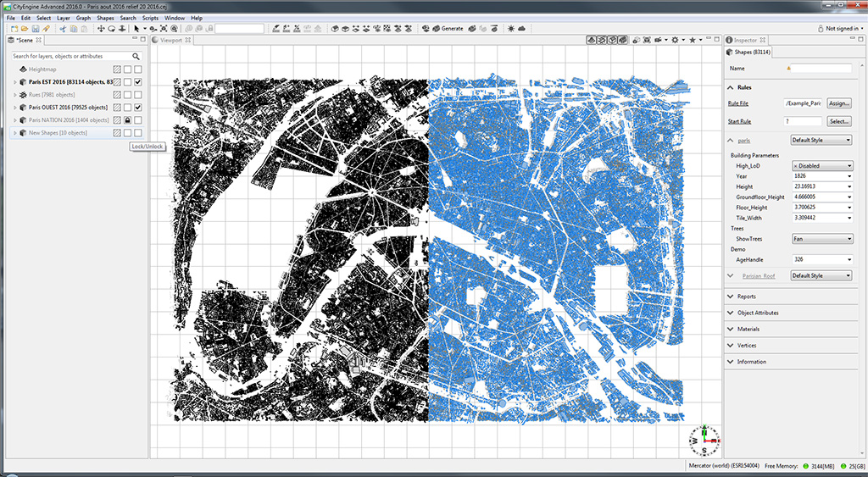Click the search magnifier in Scene panel

136,56
